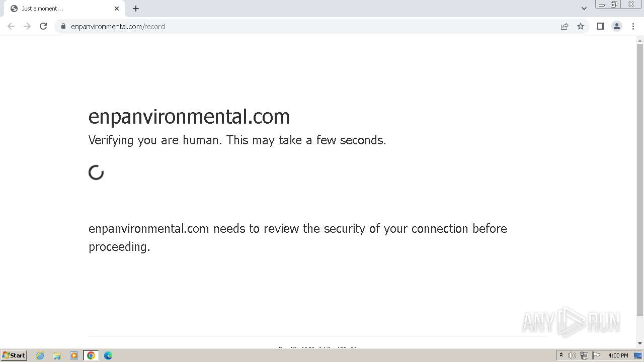The height and width of the screenshot is (362, 644).
Task: Bookmark this page with the star icon
Action: coord(581,26)
